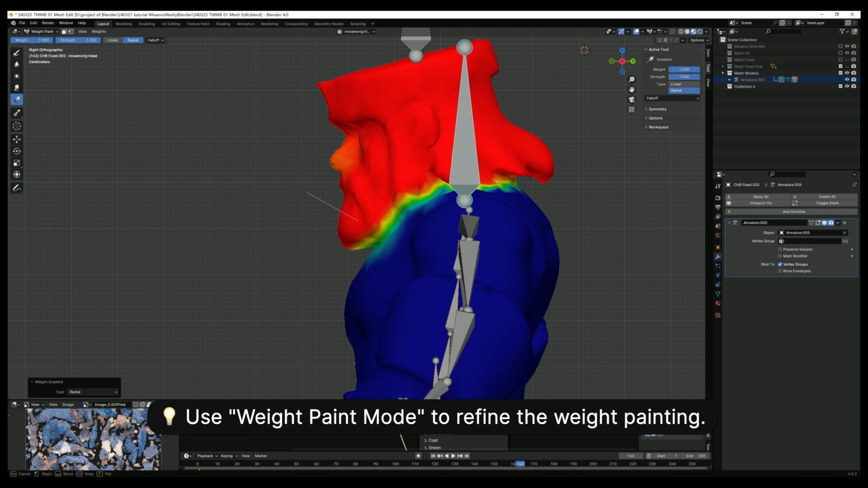The width and height of the screenshot is (868, 488).
Task: Select the Average weight tool
Action: [x=17, y=76]
